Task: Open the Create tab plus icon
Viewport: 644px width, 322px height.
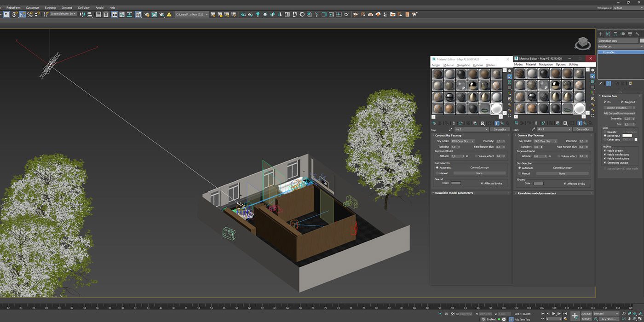Action: click(600, 34)
